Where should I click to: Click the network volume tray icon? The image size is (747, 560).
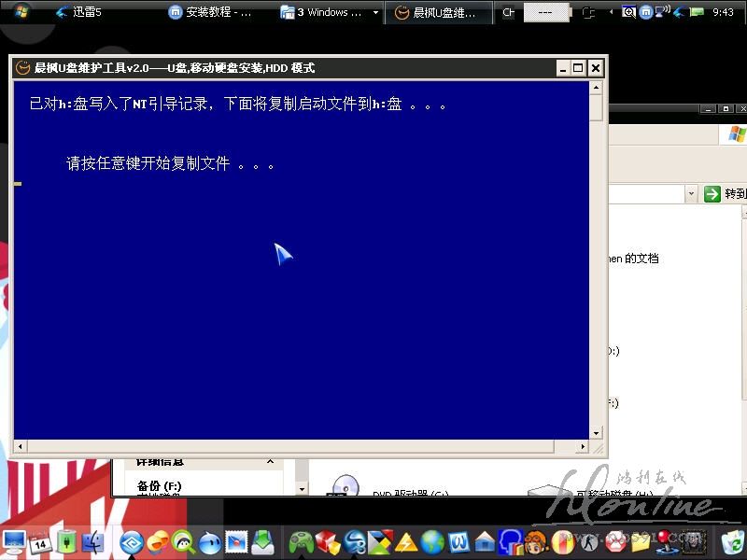pyautogui.click(x=662, y=11)
